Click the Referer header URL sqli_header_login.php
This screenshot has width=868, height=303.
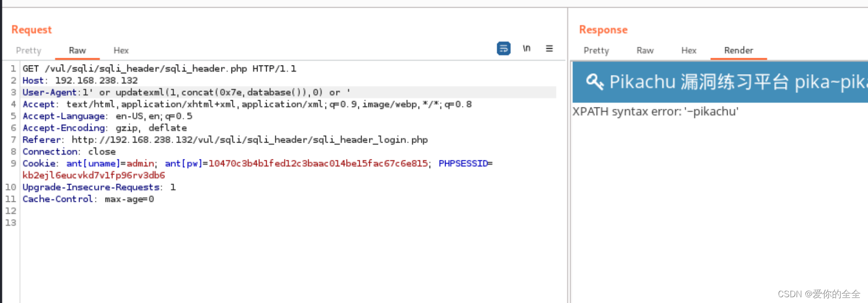pyautogui.click(x=250, y=140)
